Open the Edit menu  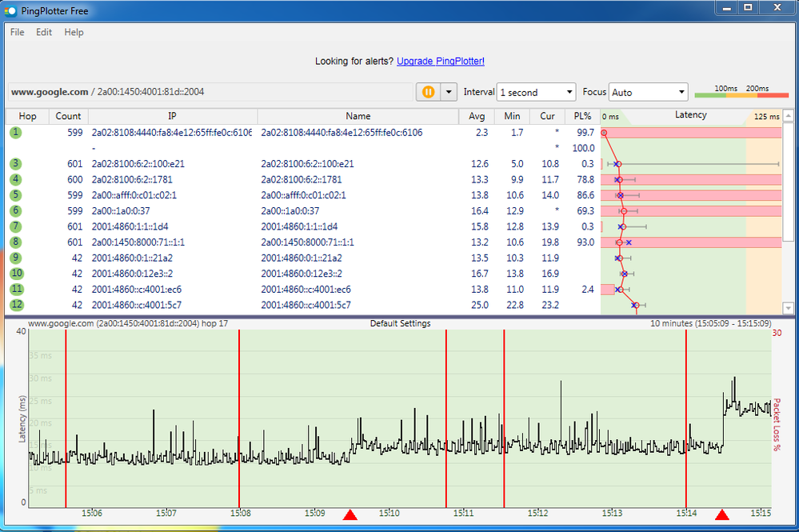pyautogui.click(x=44, y=33)
